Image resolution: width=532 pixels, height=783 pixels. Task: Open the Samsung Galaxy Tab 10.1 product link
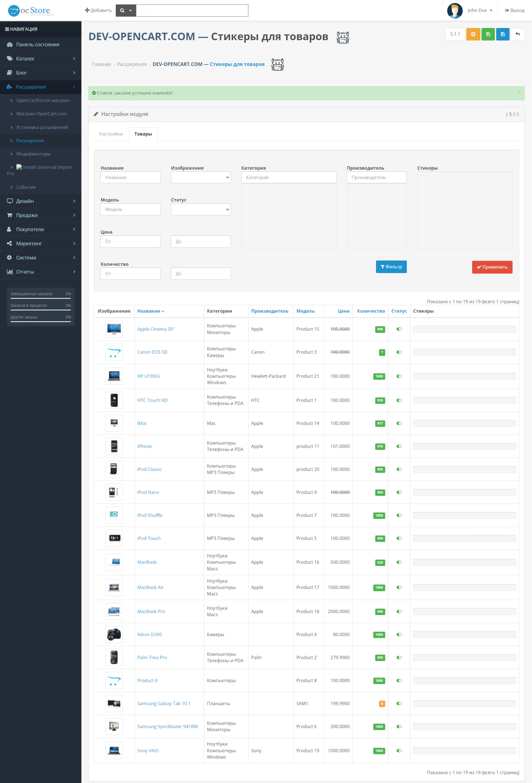click(164, 704)
